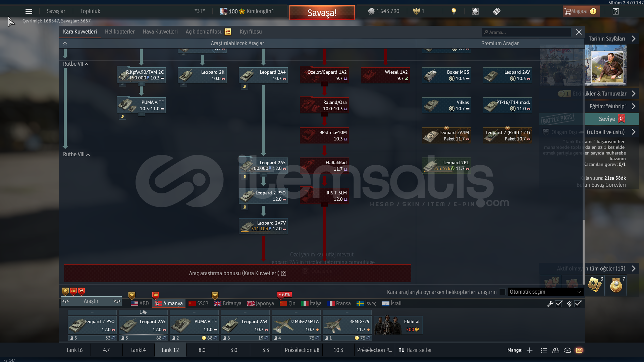Close the research tree window
Viewport: 644px width, 362px height.
point(579,32)
